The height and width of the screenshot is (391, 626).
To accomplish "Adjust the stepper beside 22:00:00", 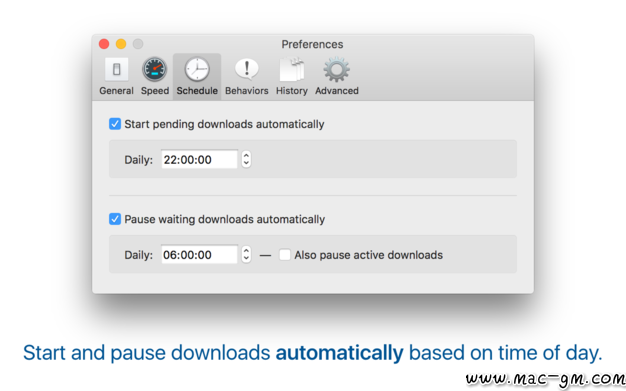I will [246, 159].
